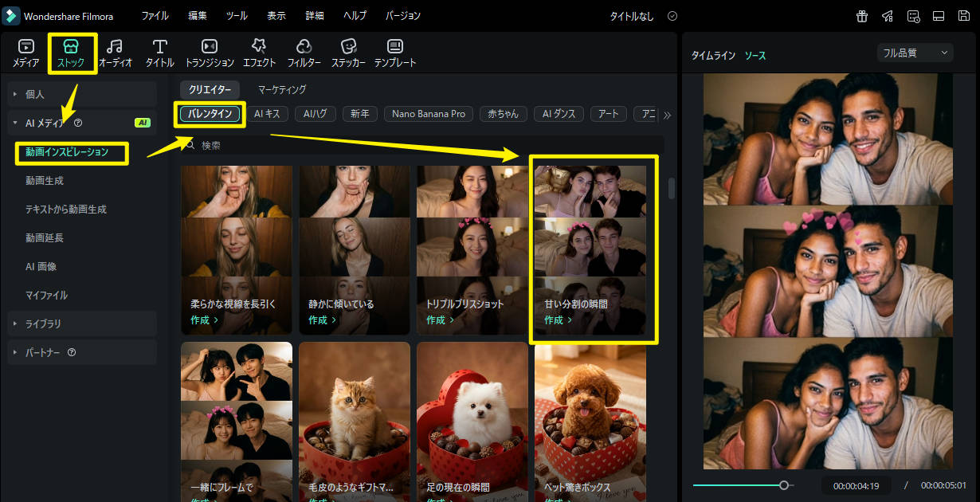Select the AI キス filter chip
This screenshot has height=502, width=980.
click(268, 114)
